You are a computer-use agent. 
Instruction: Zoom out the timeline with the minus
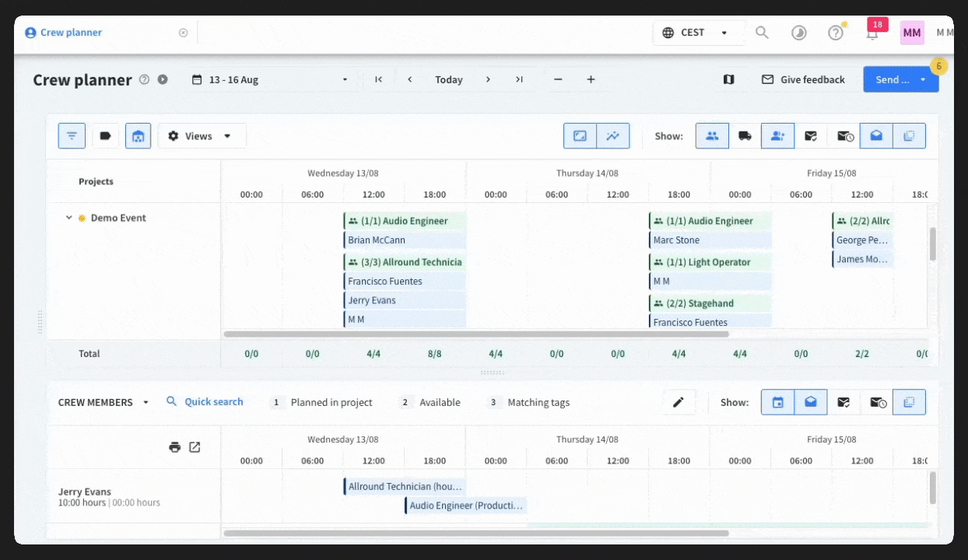558,79
